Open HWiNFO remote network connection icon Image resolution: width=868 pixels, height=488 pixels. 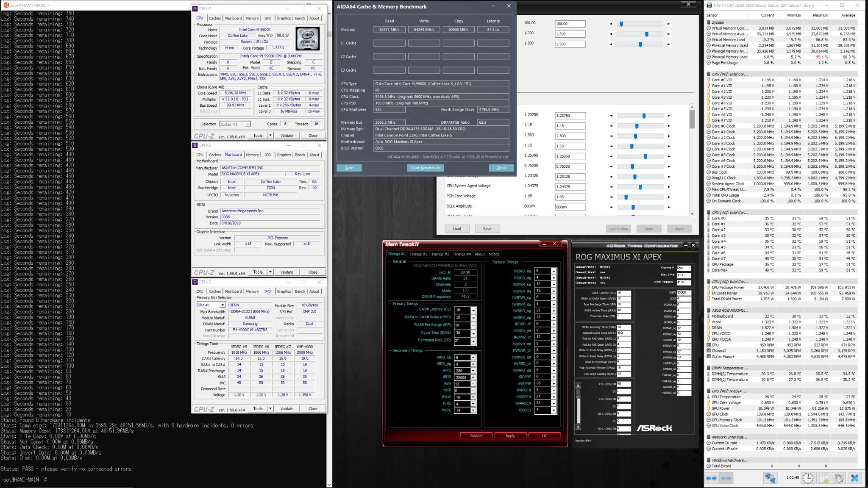click(770, 478)
